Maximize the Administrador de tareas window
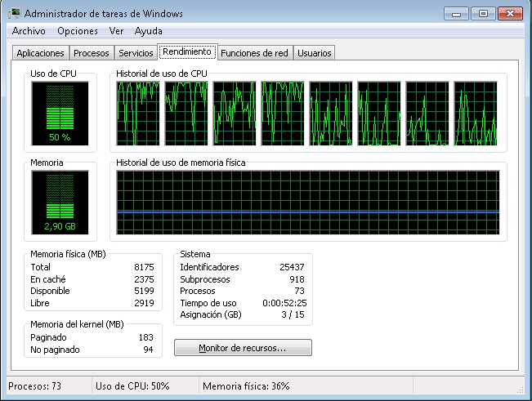This screenshot has width=532, height=401. 483,14
